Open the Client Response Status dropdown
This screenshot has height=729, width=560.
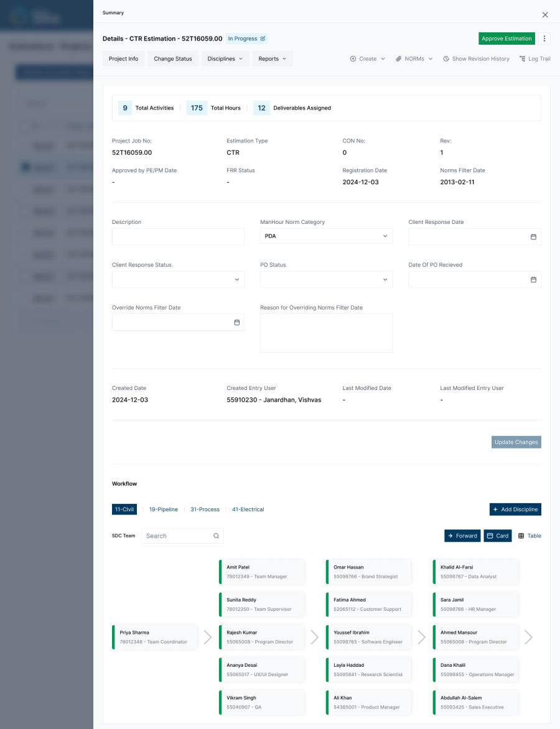click(x=178, y=279)
